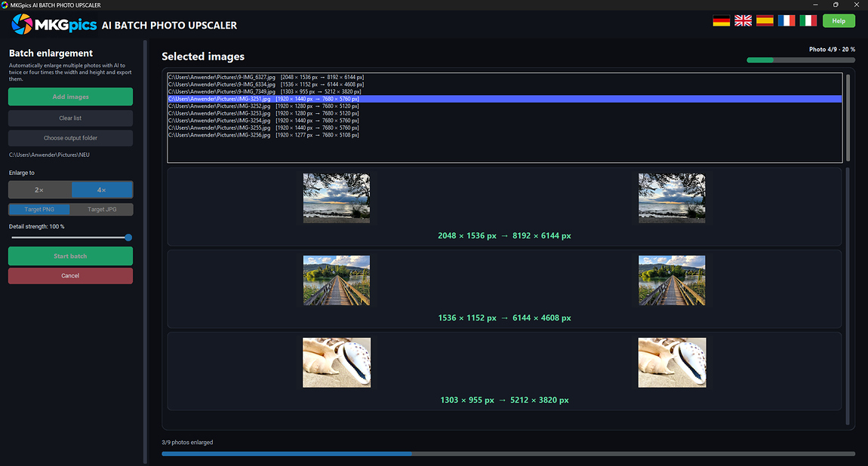The height and width of the screenshot is (466, 868).
Task: Select 9-IMG_7349.jpg in the list
Action: pos(504,92)
